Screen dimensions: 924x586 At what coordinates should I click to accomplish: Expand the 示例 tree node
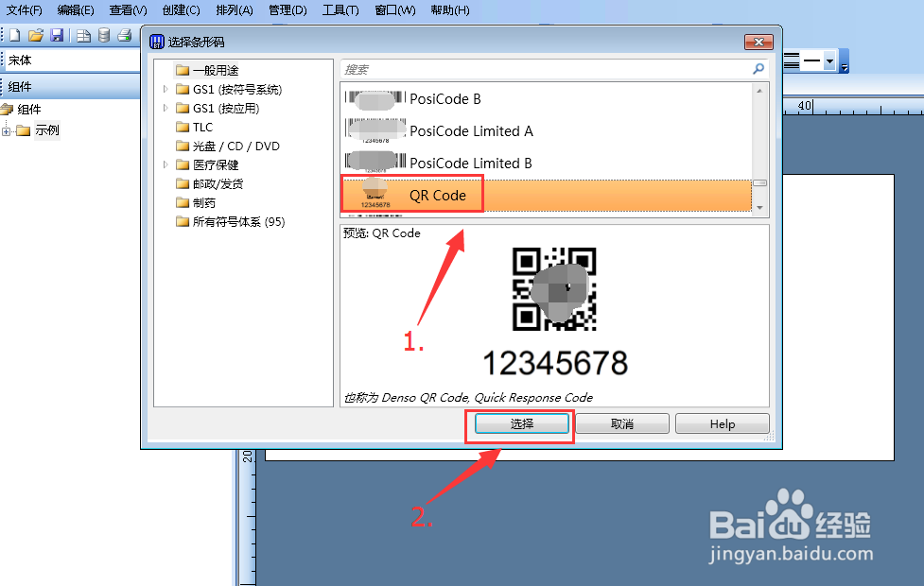point(6,131)
